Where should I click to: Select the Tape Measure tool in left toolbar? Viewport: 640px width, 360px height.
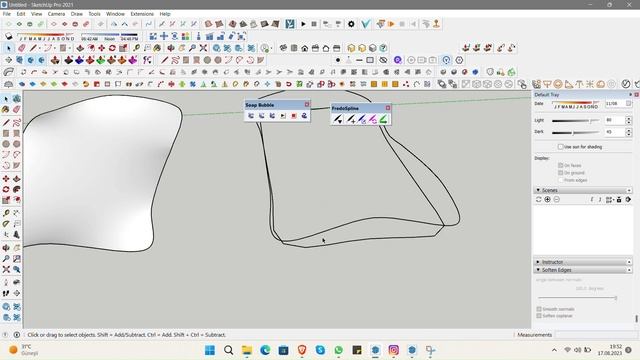pyautogui.click(x=6, y=213)
